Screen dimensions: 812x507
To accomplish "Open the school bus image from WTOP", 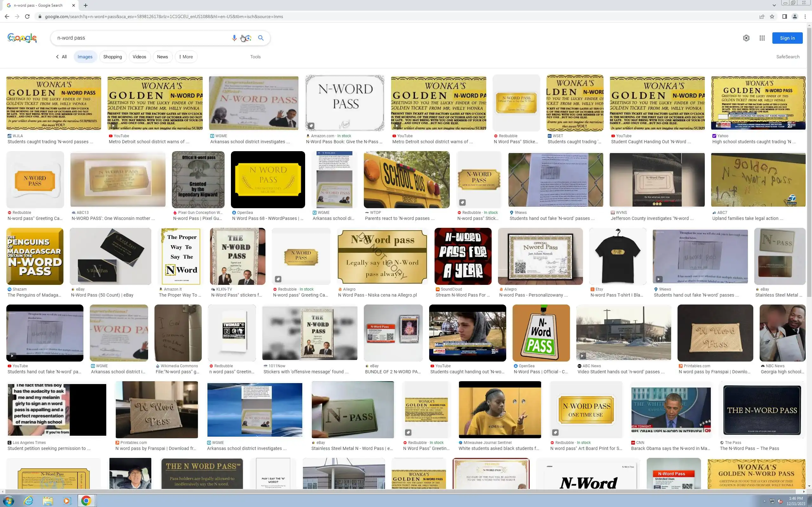I will point(406,179).
